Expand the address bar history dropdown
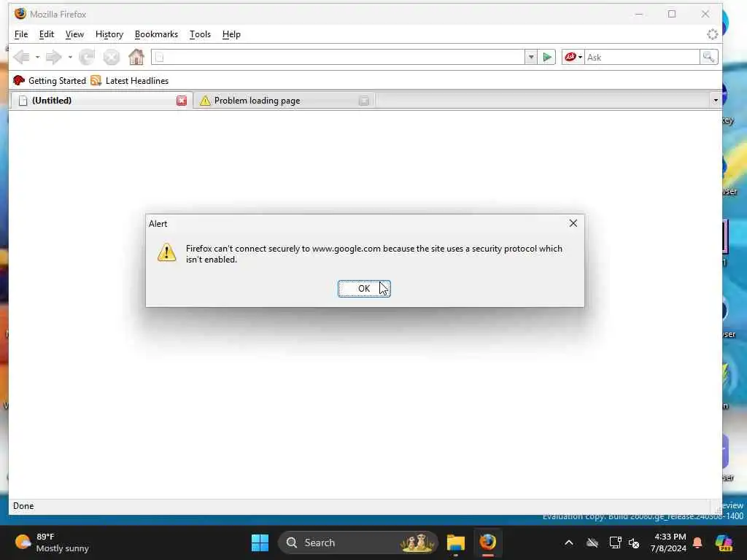 pyautogui.click(x=531, y=57)
